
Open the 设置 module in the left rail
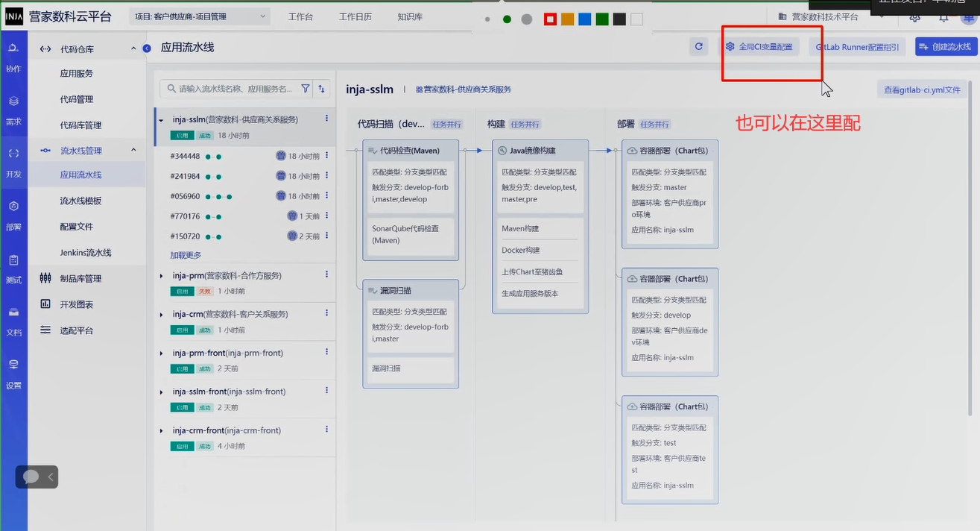tap(13, 374)
